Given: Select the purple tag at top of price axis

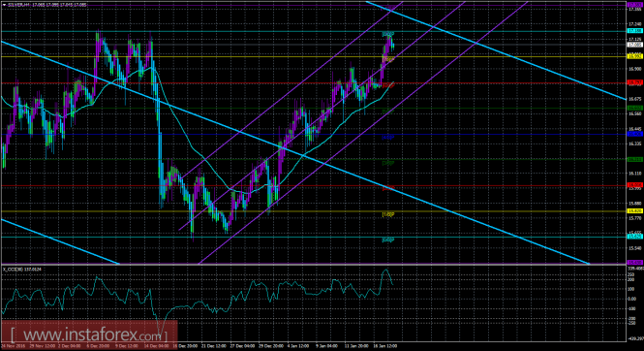Looking at the screenshot, I should click(x=635, y=5).
